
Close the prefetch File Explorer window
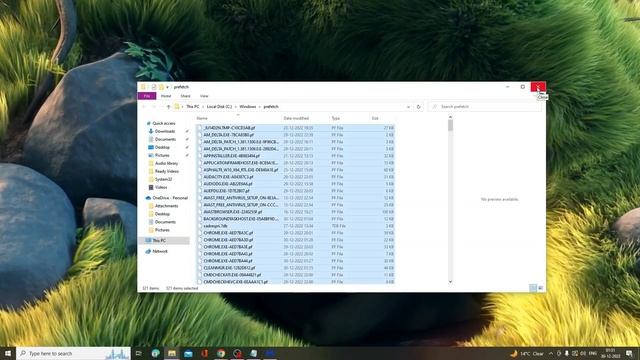(538, 87)
